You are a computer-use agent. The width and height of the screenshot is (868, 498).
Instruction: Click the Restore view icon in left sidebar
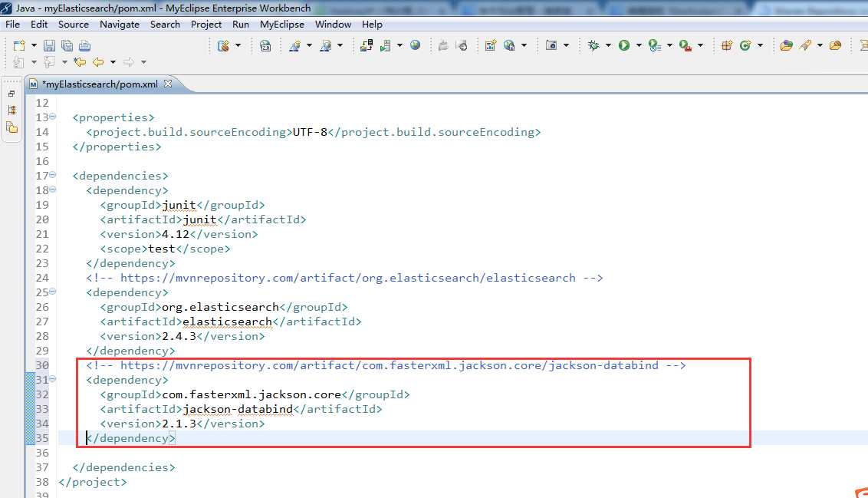tap(12, 94)
